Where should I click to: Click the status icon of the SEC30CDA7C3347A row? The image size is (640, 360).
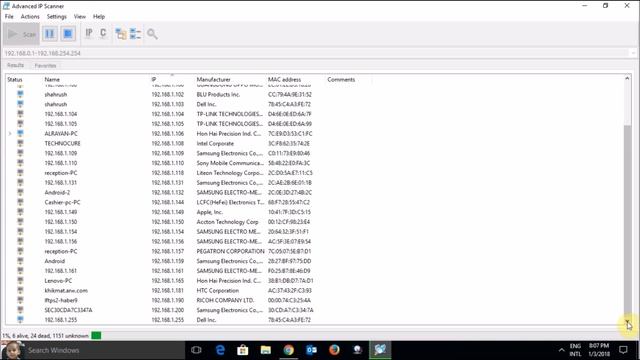pyautogui.click(x=20, y=310)
